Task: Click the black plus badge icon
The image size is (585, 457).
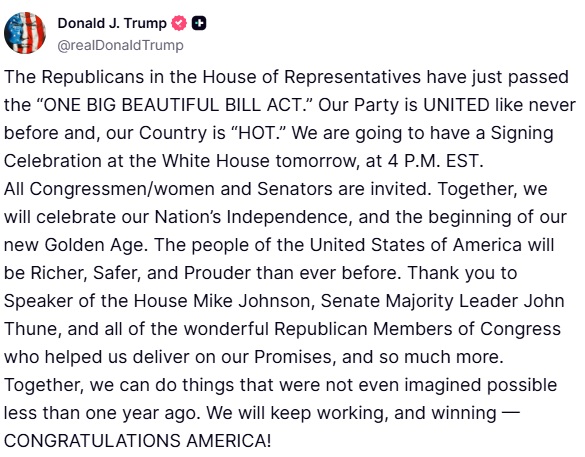Action: point(199,24)
